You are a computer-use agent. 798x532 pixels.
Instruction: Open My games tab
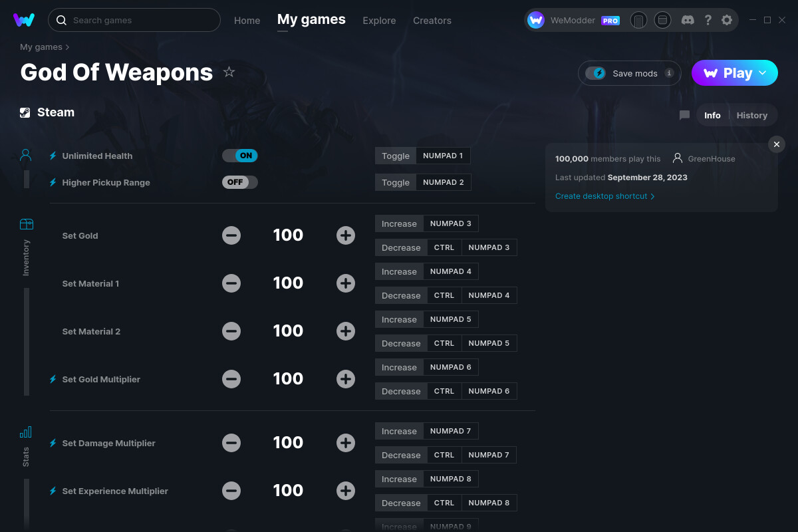click(x=311, y=20)
